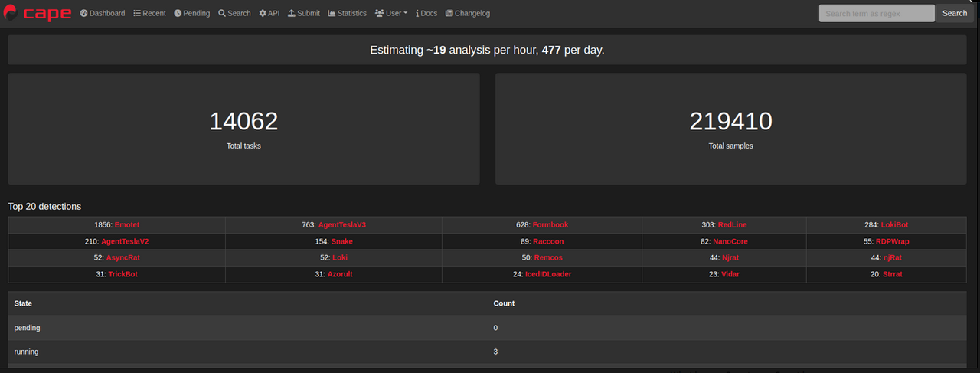
Task: Click the Count column header
Action: [x=504, y=303]
